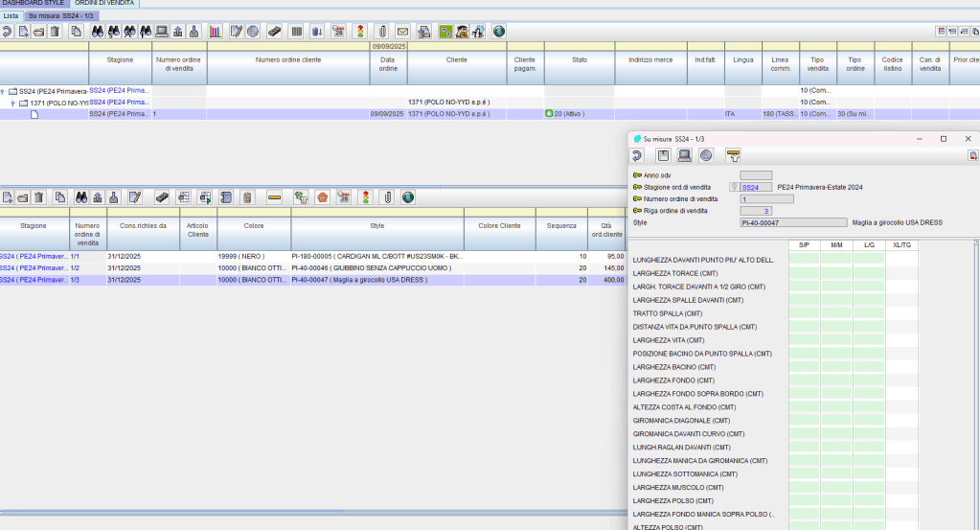Click the barcode icon in top toolbar

coord(297,32)
